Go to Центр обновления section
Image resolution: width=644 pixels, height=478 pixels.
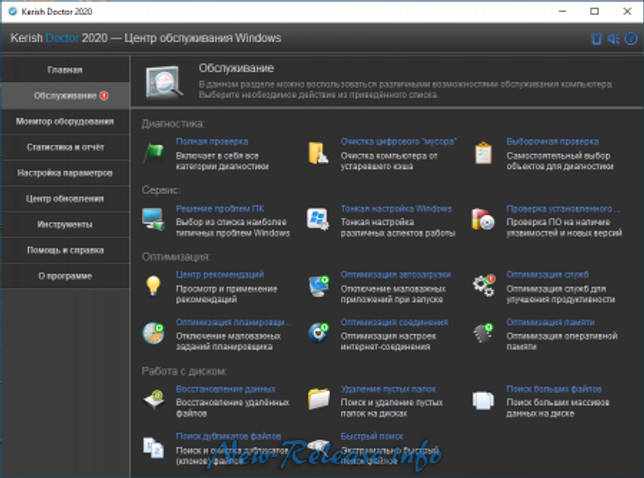pyautogui.click(x=65, y=199)
